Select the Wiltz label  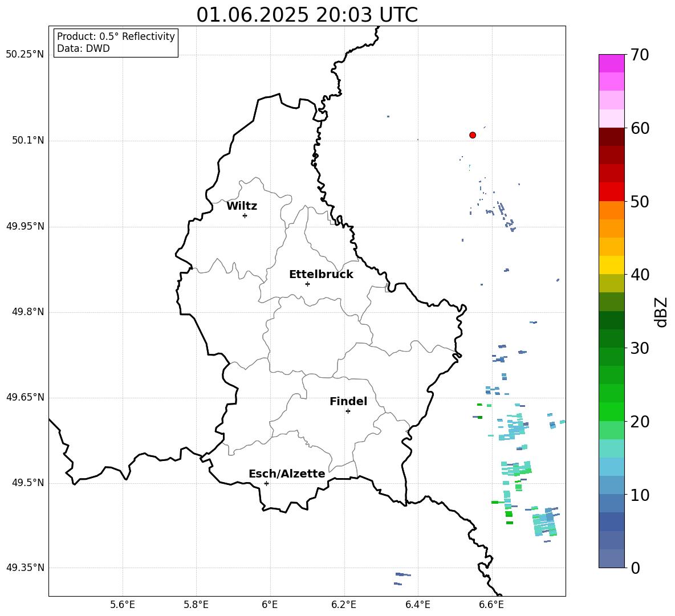(x=242, y=206)
